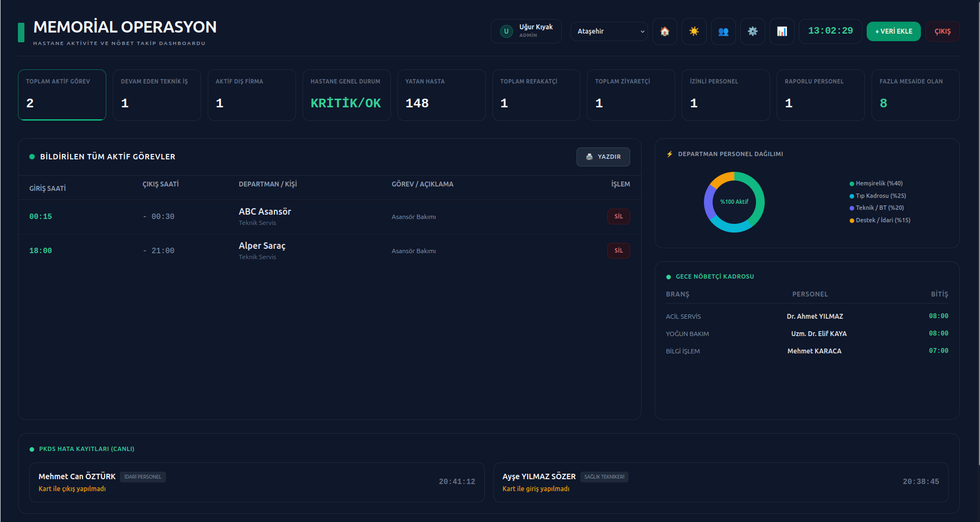The width and height of the screenshot is (980, 522).
Task: Click the donut chart center %100 Aktif
Action: (x=734, y=202)
